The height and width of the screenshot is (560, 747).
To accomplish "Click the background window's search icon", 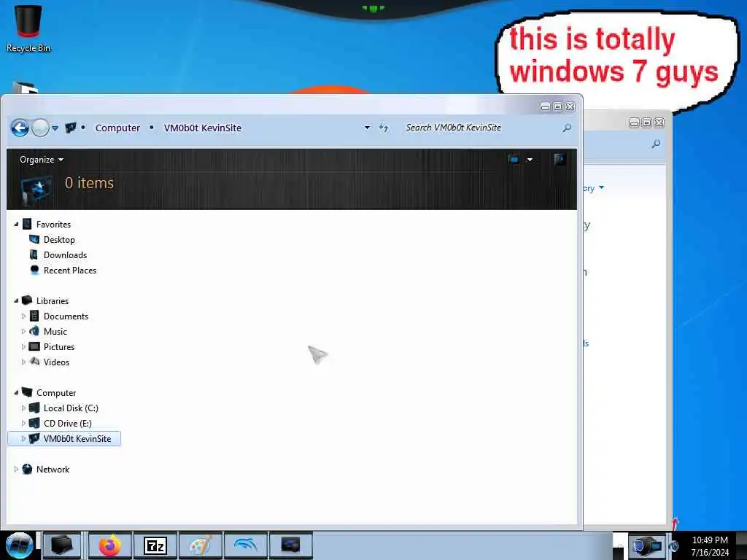I will coord(656,144).
